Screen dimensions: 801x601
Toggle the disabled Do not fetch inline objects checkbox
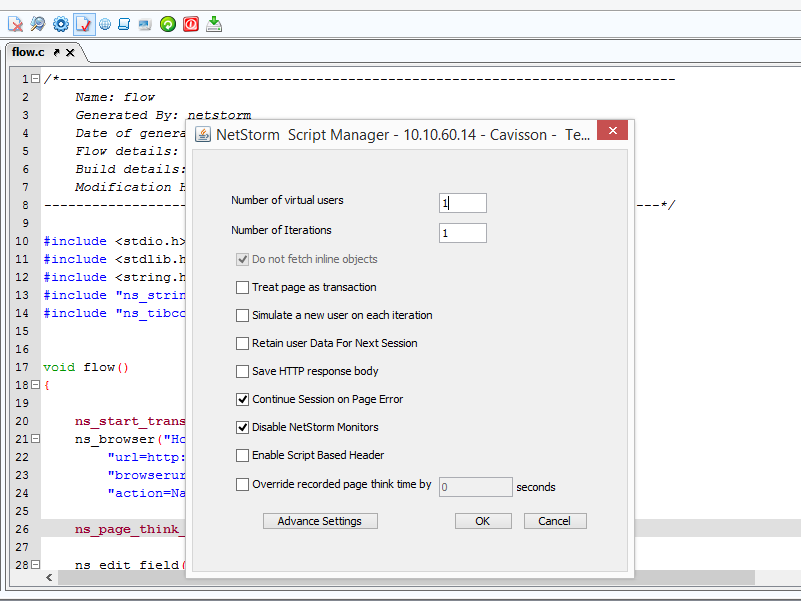242,259
